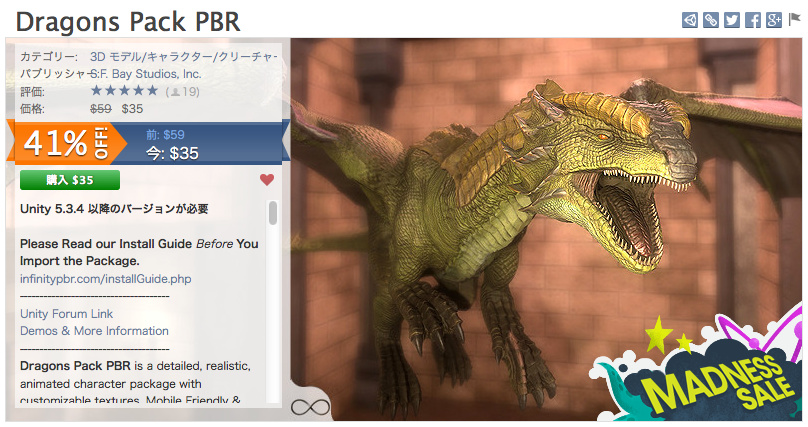The image size is (808, 427).
Task: Open クリーチャー category link
Action: (248, 57)
